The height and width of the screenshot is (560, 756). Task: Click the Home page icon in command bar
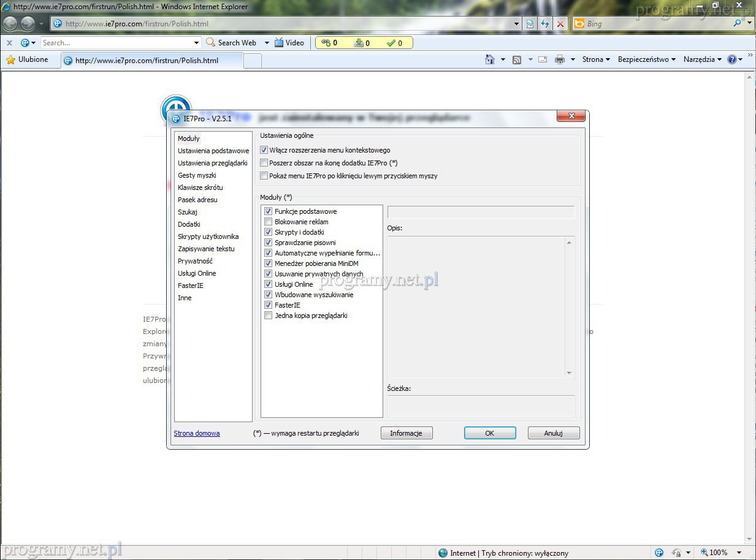tap(489, 59)
